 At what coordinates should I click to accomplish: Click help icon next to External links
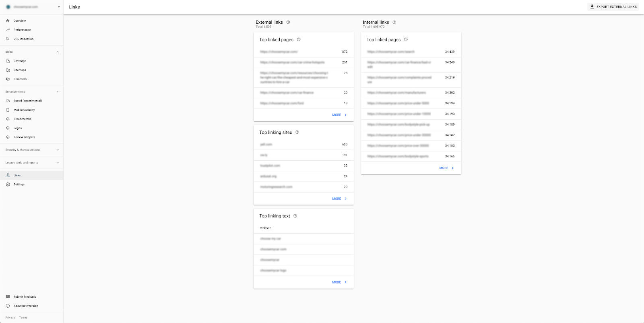click(x=288, y=22)
